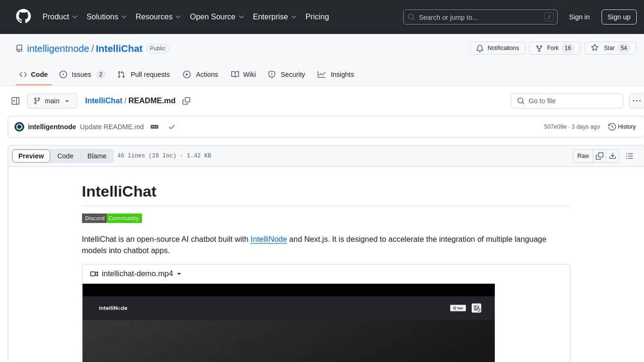Expand the commit message details ellipsis

(x=154, y=127)
